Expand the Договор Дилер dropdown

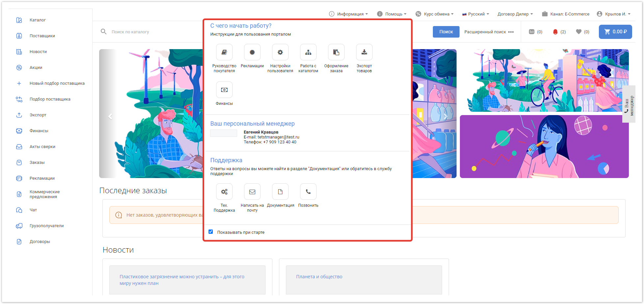[x=515, y=14]
